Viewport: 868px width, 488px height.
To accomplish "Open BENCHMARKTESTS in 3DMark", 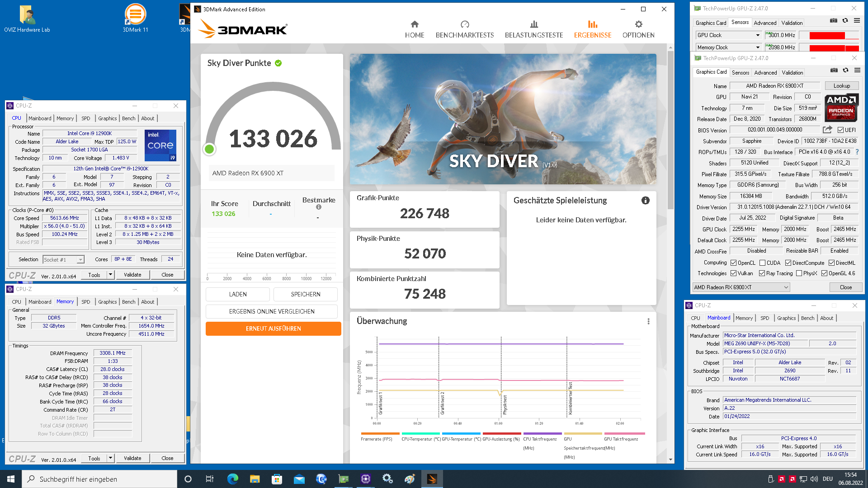I will coord(464,29).
